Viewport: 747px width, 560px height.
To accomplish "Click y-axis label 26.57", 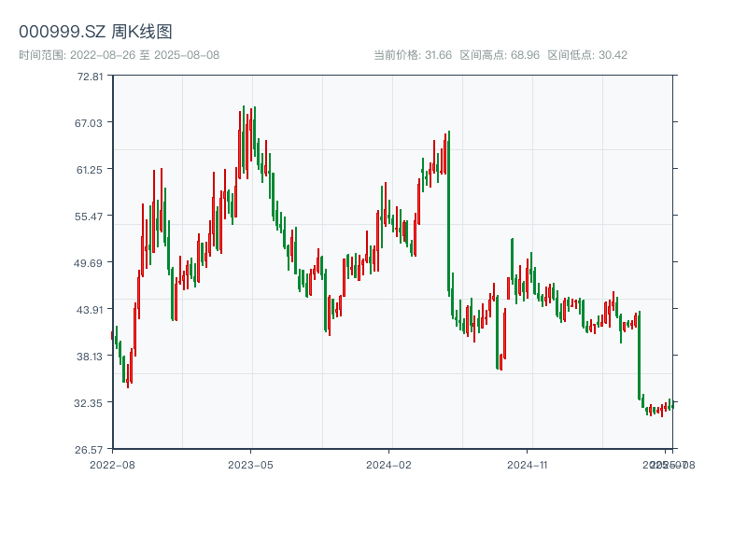I will click(x=89, y=450).
